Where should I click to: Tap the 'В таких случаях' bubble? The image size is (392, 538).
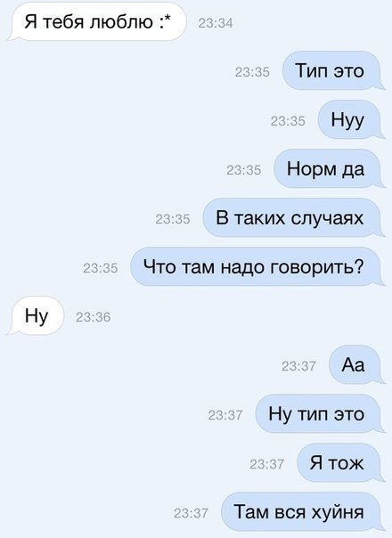(x=293, y=218)
